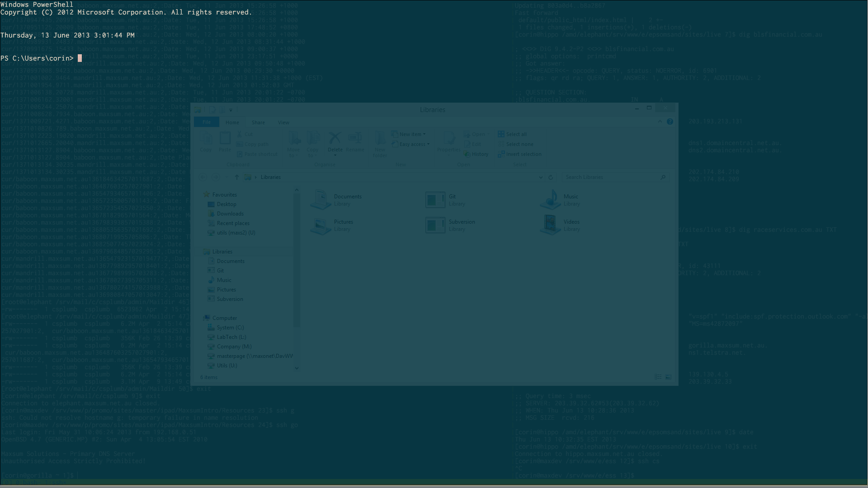The image size is (868, 488).
Task: Select Downloads under Favourites
Action: click(226, 214)
